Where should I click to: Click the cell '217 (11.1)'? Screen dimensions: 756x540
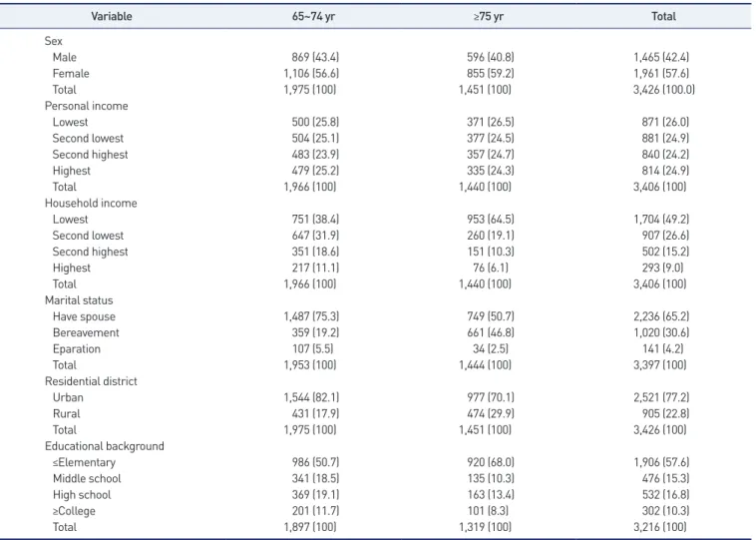tap(315, 268)
